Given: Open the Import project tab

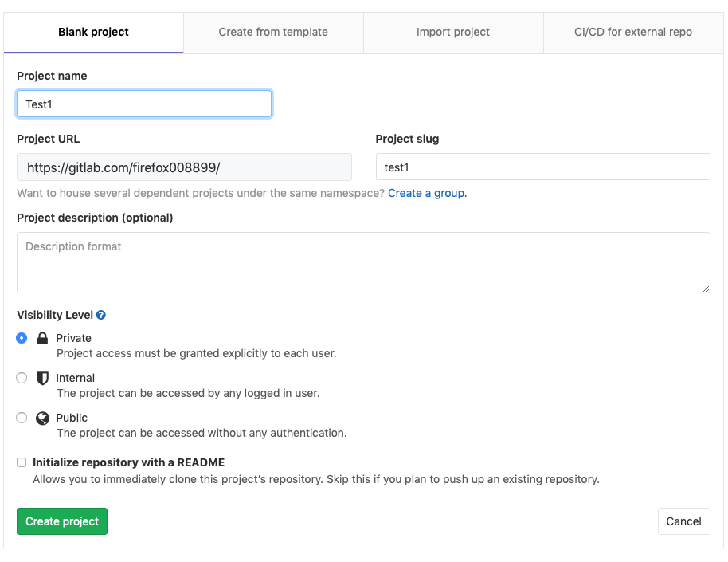Looking at the screenshot, I should (x=453, y=33).
